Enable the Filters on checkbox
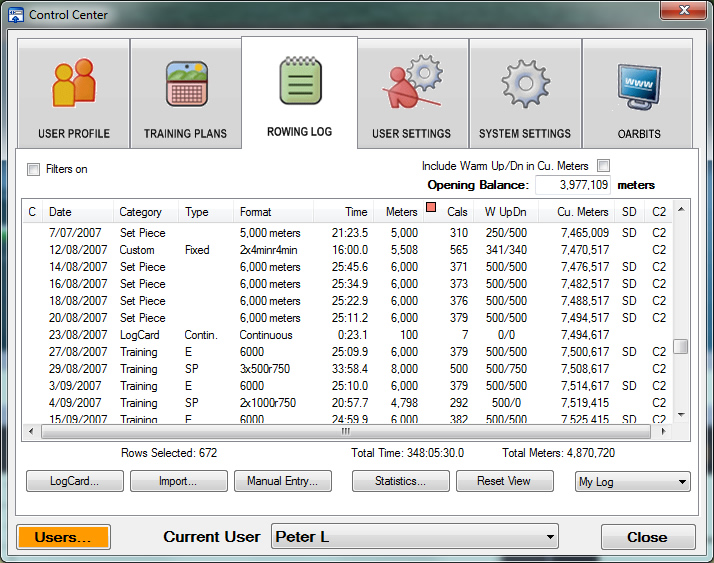The image size is (714, 563). coord(34,169)
